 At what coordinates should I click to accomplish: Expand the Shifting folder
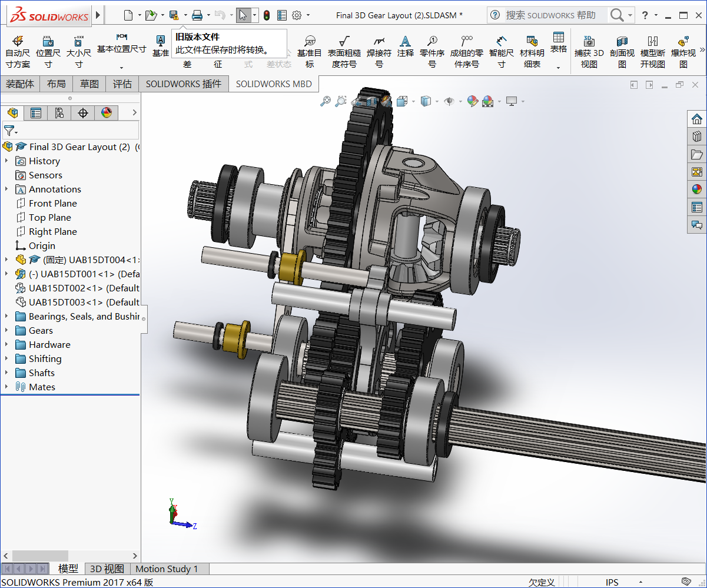click(6, 358)
